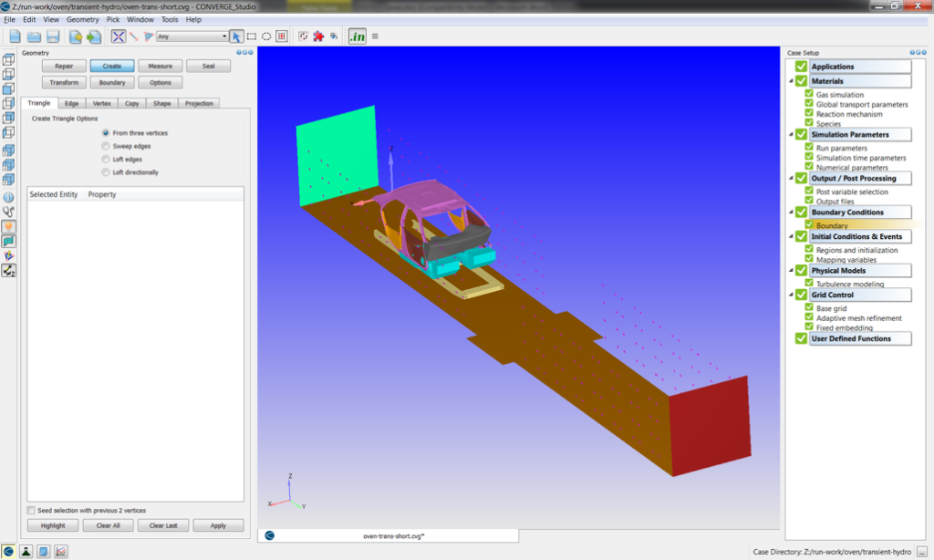This screenshot has width=934, height=560.
Task: Open Base grid in Case Setup tree
Action: [x=831, y=308]
